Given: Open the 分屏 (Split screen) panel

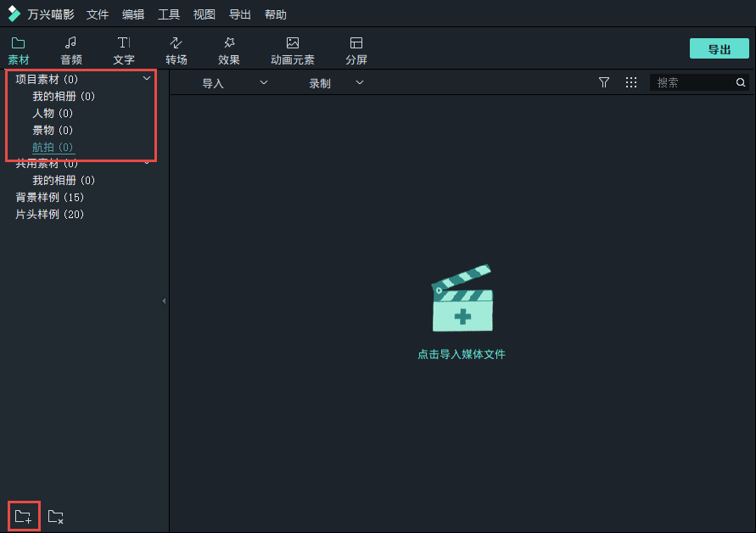Looking at the screenshot, I should [356, 50].
